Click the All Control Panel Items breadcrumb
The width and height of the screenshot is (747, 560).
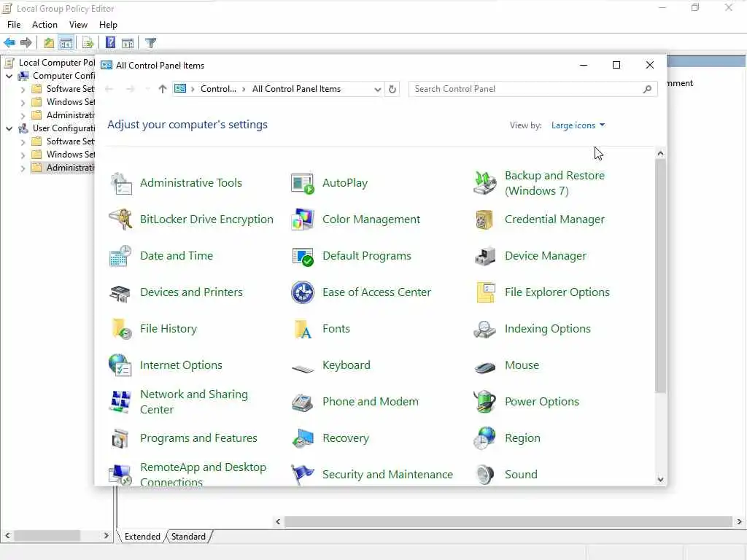[296, 89]
